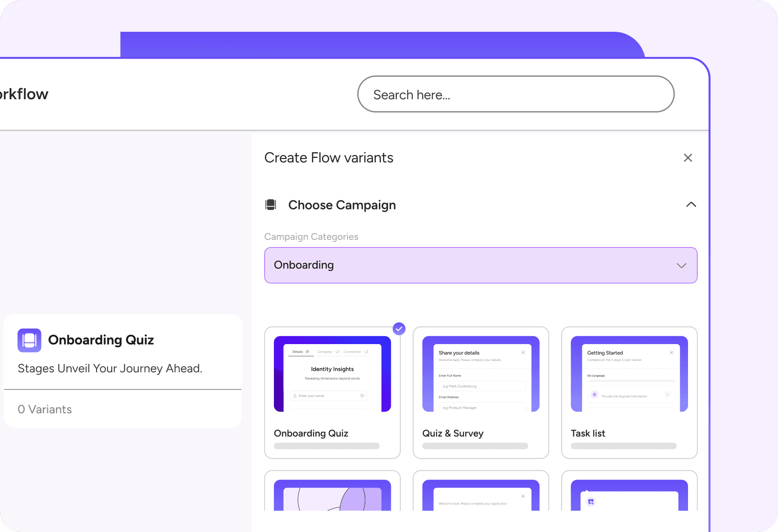This screenshot has height=532, width=778.
Task: Click the Choose Campaign section icon
Action: 270,205
